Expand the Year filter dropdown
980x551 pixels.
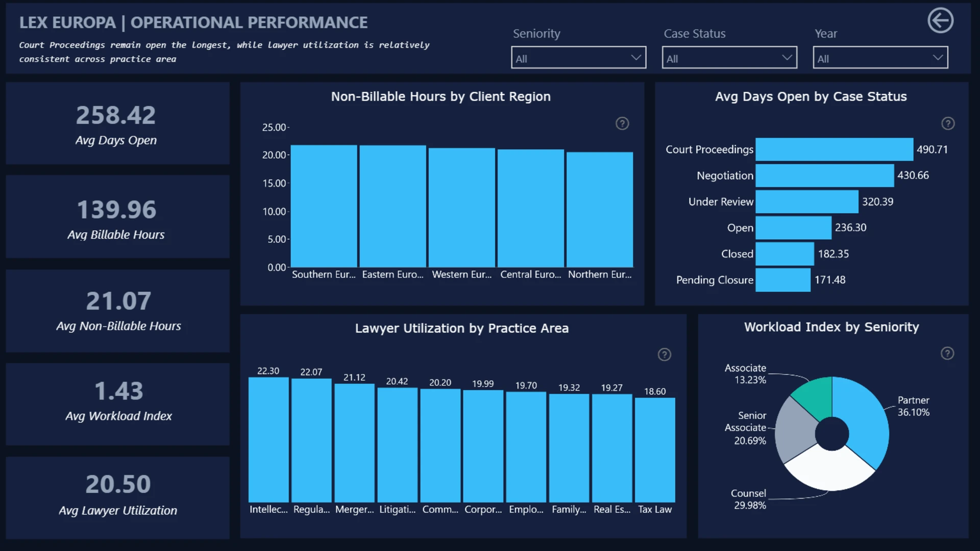880,58
